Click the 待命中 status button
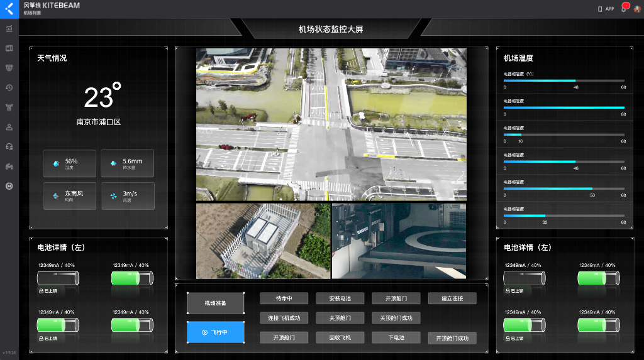The height and width of the screenshot is (360, 644). (x=284, y=298)
